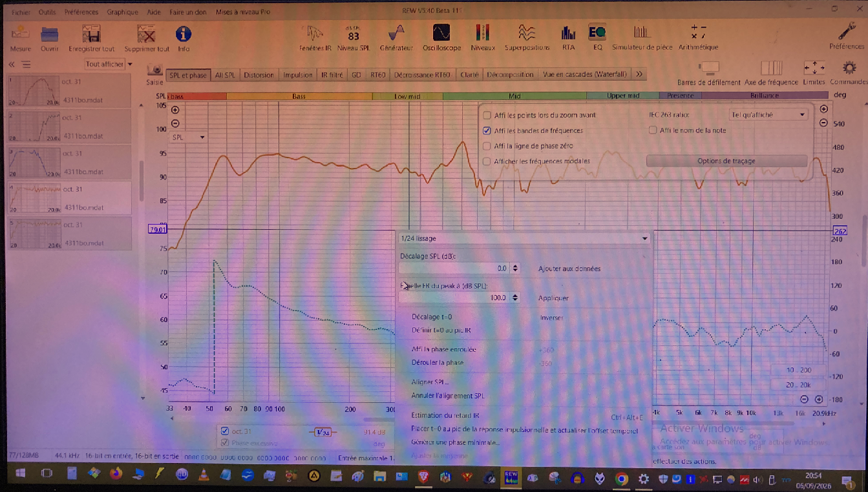
Task: Open the Superpositions overlays window
Action: click(x=527, y=38)
